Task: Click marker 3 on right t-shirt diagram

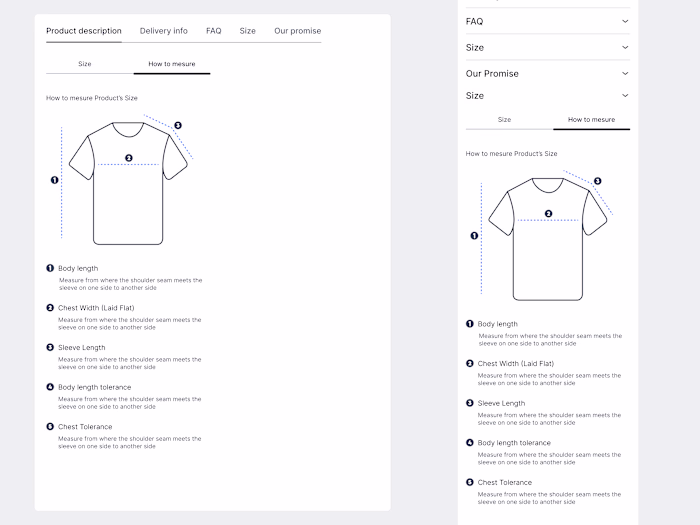Action: tap(597, 181)
